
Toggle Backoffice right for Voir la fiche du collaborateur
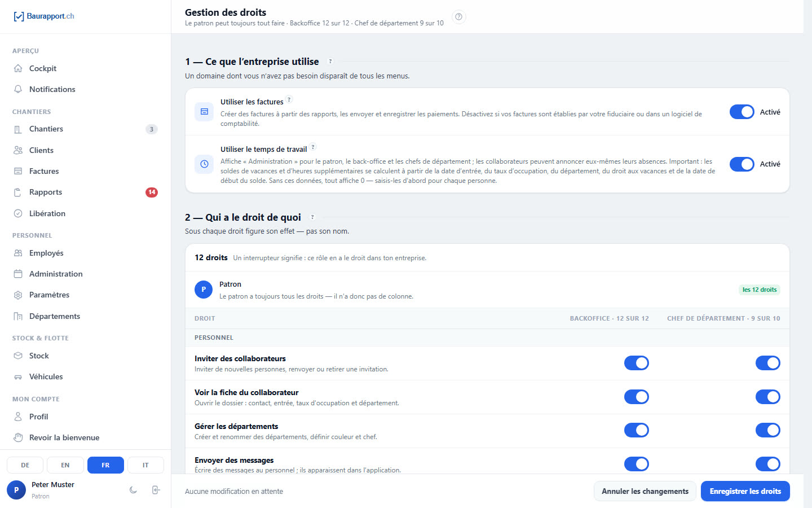coord(637,397)
